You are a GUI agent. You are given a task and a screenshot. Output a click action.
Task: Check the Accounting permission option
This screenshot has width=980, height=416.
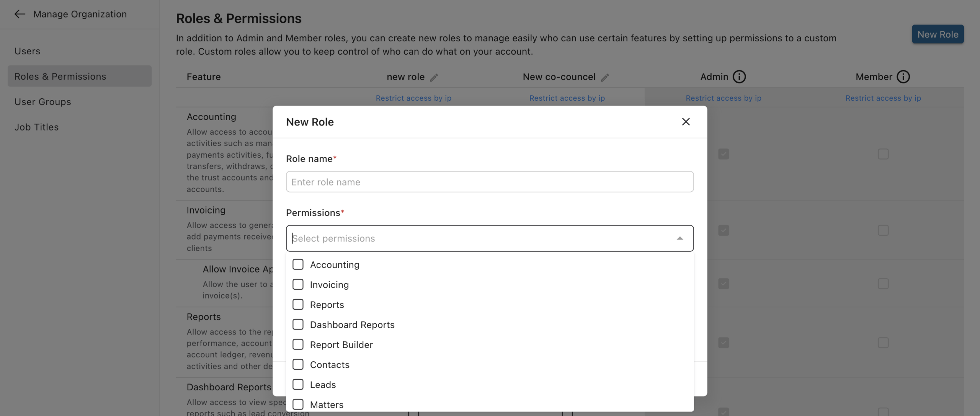point(298,264)
